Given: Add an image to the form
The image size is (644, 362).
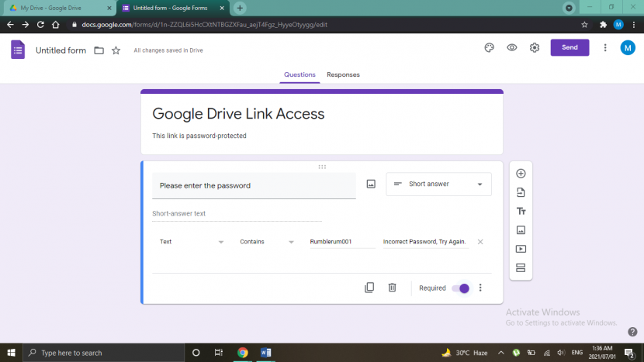Looking at the screenshot, I should [521, 230].
